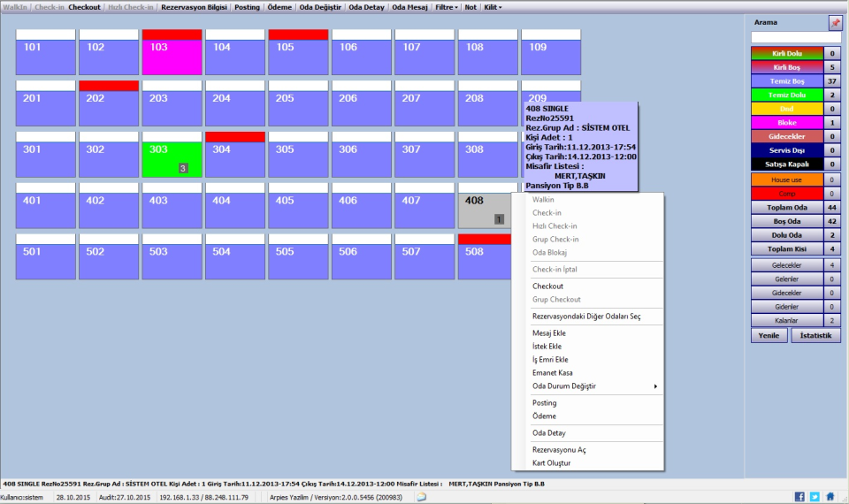The height and width of the screenshot is (504, 849).
Task: Select Rezervasyondaki Diğer Odaları Seç menu entry
Action: tap(587, 317)
